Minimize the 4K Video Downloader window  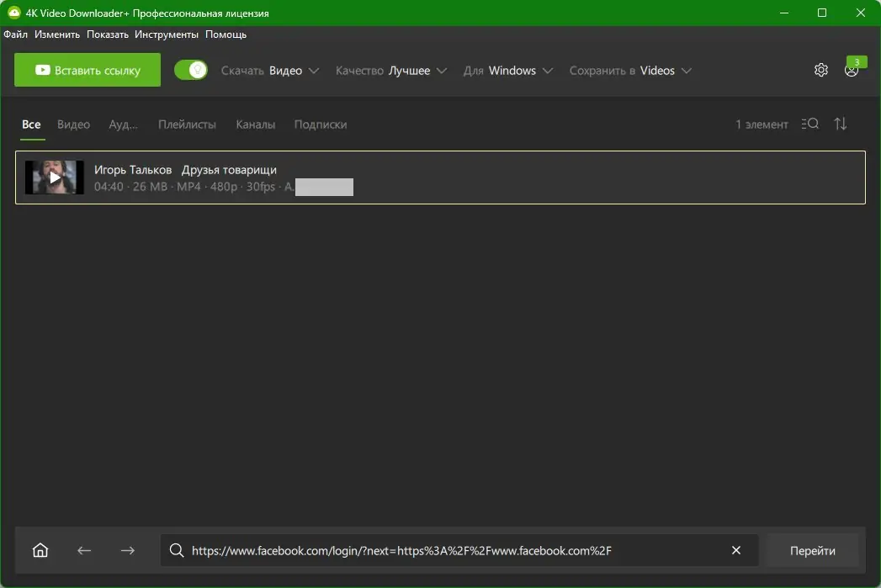point(784,13)
